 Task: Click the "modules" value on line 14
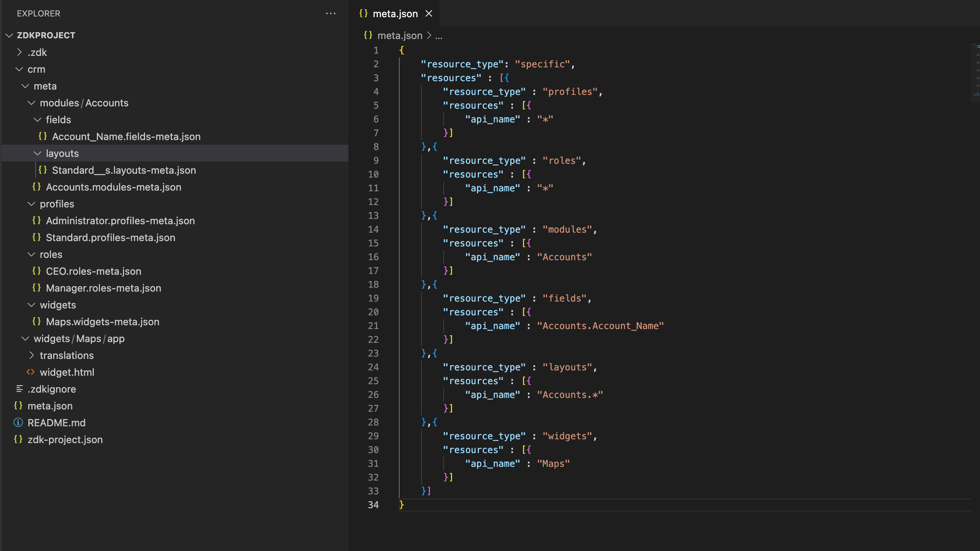point(567,229)
